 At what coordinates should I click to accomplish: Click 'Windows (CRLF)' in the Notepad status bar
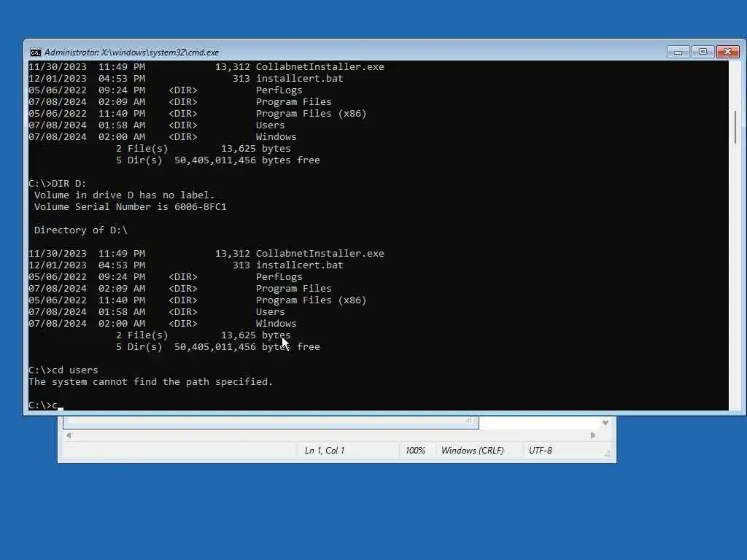[x=472, y=451]
